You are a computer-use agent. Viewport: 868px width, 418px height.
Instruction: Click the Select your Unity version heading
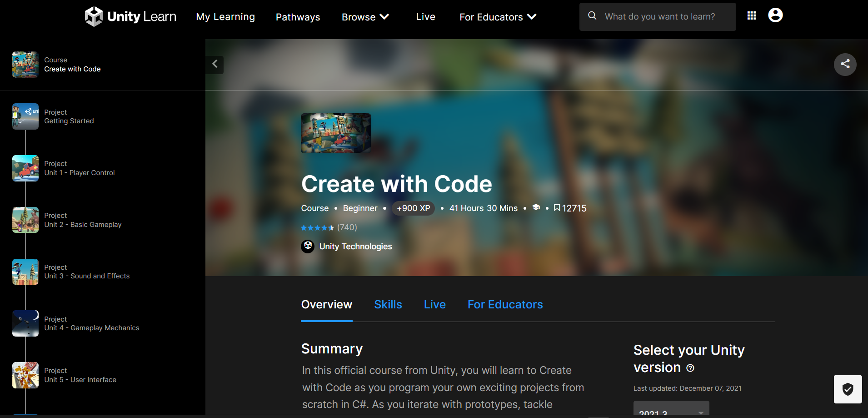coord(689,359)
